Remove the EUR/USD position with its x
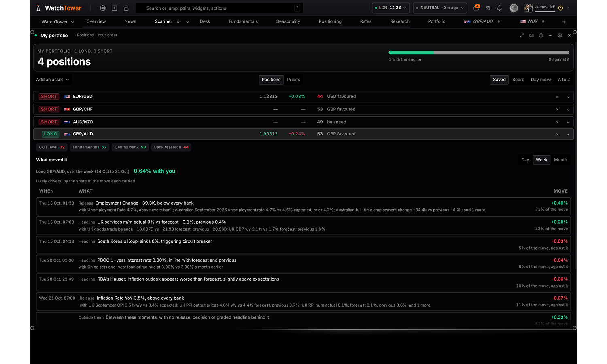 tap(557, 97)
